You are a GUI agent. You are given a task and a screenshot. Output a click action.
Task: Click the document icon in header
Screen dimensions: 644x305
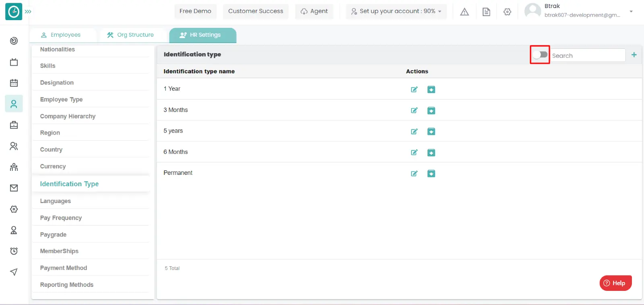[486, 12]
